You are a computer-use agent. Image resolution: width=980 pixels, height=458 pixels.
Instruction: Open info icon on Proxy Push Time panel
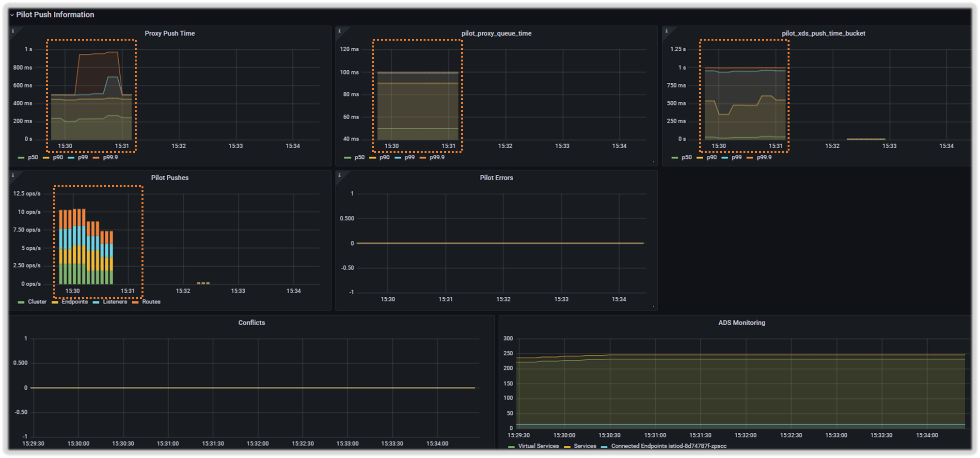(x=13, y=31)
